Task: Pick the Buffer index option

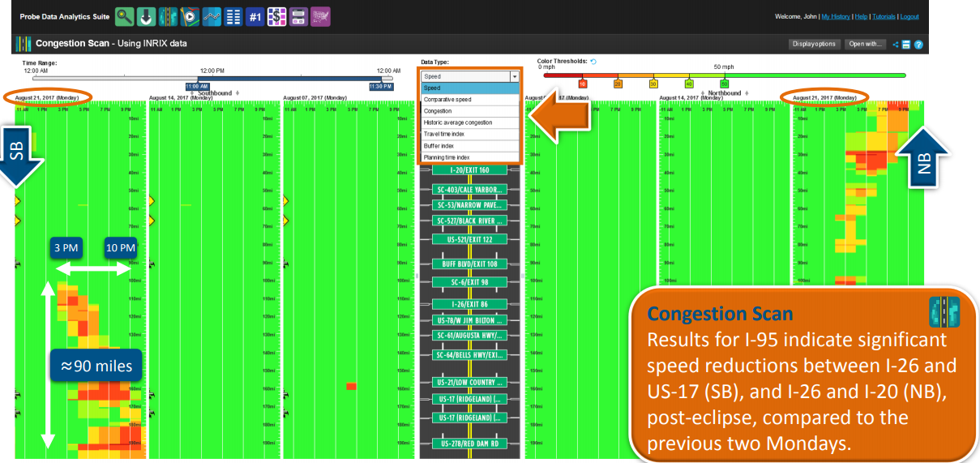Action: pos(439,145)
